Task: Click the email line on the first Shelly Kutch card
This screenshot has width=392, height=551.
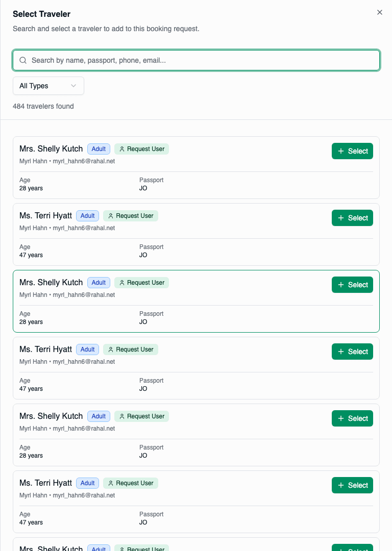Action: (67, 161)
